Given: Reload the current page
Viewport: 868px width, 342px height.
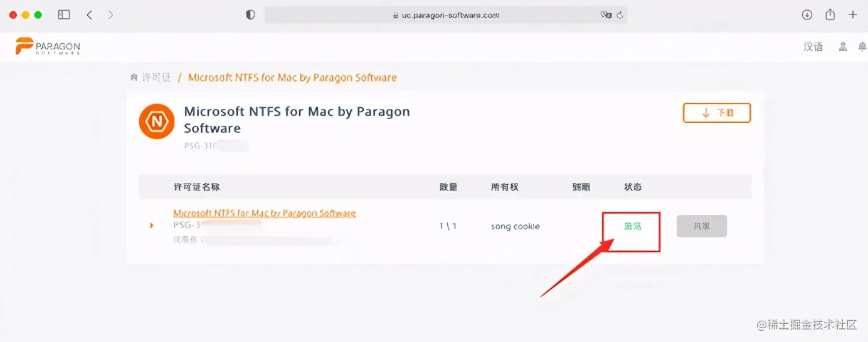Looking at the screenshot, I should 620,15.
